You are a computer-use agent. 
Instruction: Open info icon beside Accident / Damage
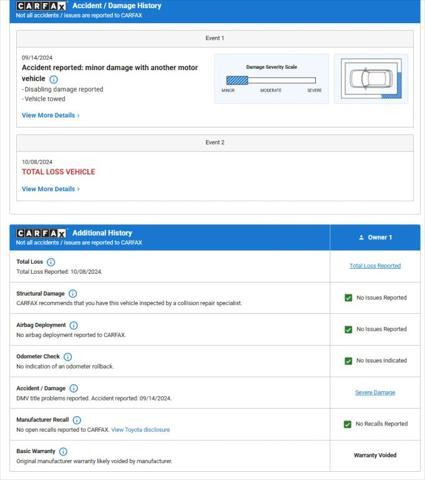(x=74, y=388)
